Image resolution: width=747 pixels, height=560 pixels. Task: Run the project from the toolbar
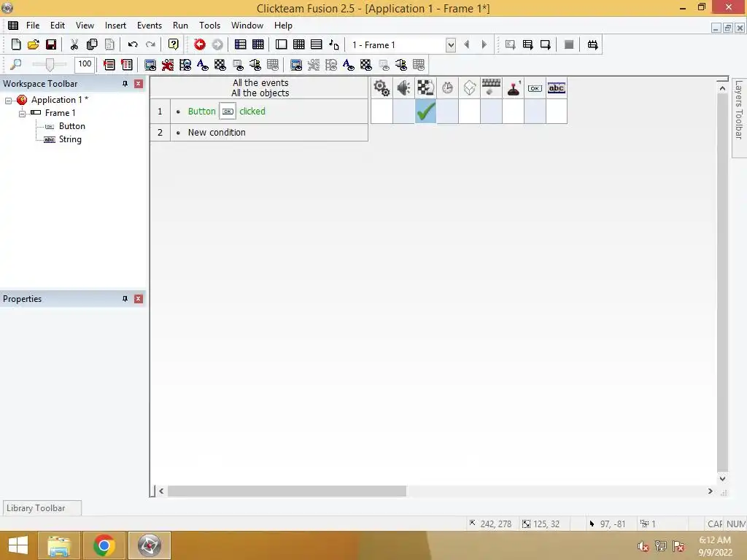click(510, 44)
